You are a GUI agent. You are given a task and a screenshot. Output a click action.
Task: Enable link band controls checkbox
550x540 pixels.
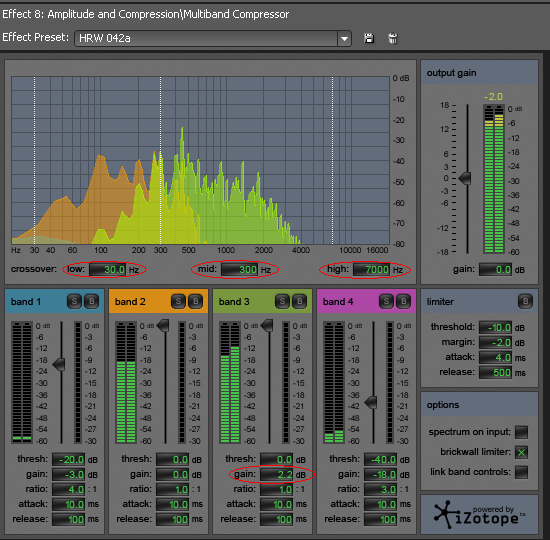click(521, 472)
